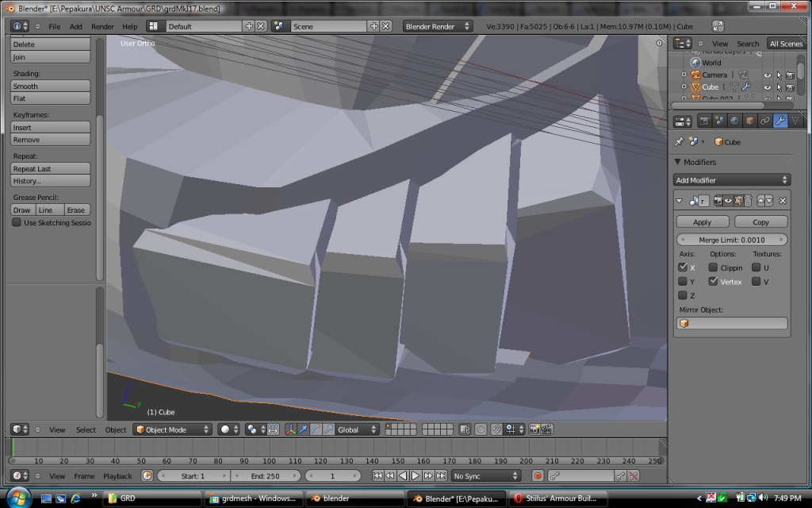Screen dimensions: 812x508
Task: Click the Merge Limit value slider
Action: [732, 240]
